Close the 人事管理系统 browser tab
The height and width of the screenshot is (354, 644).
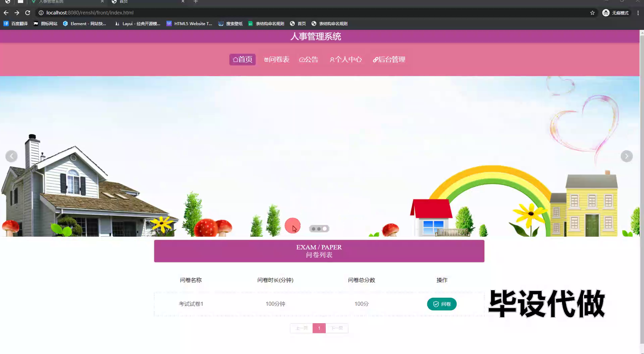[x=102, y=2]
